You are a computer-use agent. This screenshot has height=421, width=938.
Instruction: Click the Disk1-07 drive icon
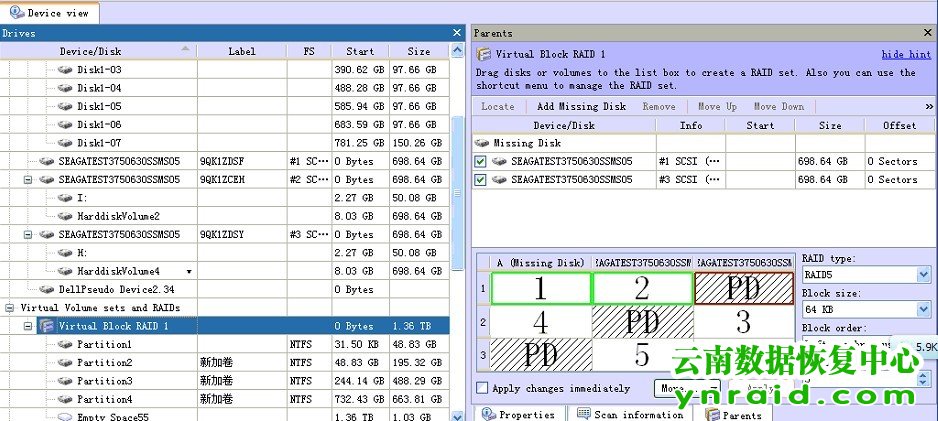pos(65,142)
